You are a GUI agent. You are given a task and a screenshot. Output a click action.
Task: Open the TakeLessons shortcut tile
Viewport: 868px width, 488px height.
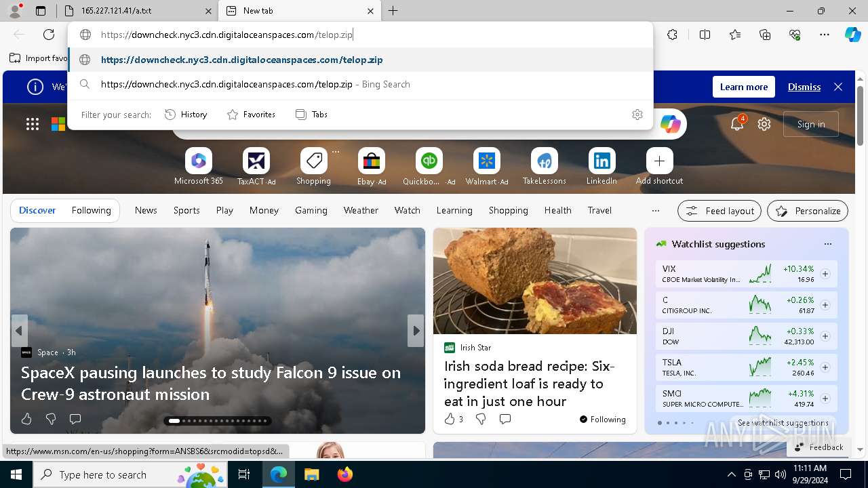point(545,167)
